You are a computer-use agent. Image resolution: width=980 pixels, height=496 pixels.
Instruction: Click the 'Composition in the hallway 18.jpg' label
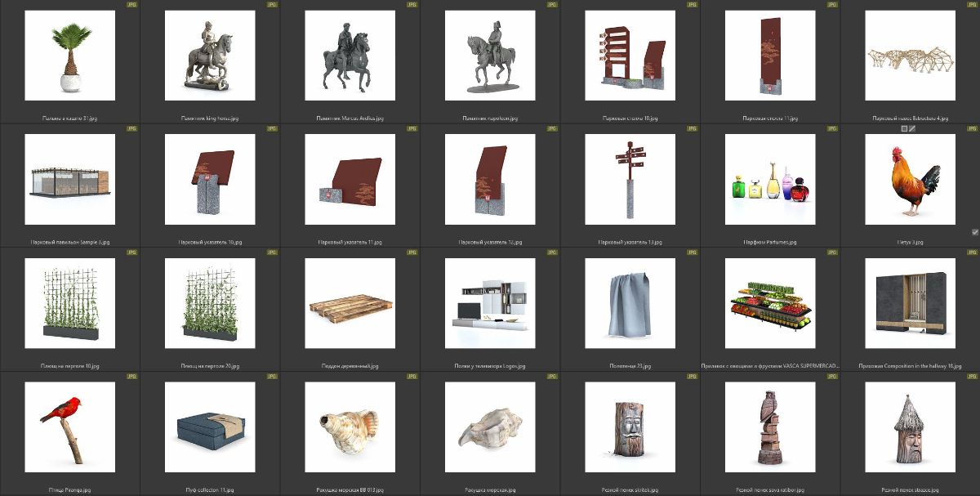tap(909, 367)
